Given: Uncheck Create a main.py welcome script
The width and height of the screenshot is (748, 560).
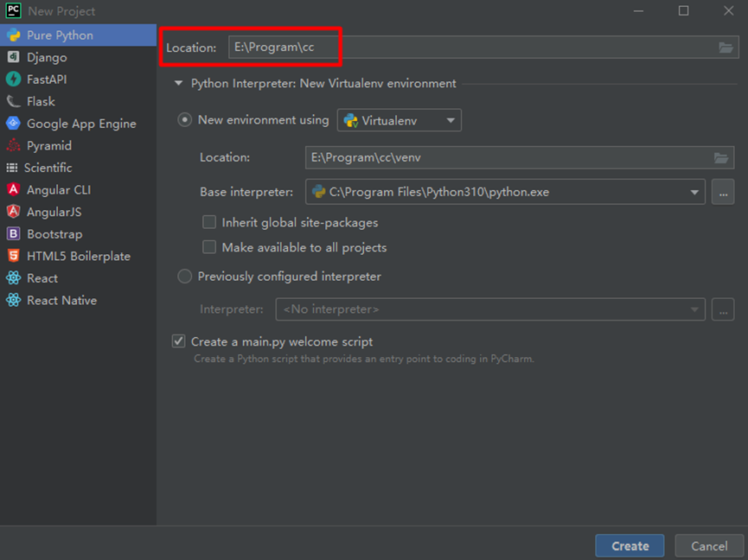Looking at the screenshot, I should coord(178,341).
